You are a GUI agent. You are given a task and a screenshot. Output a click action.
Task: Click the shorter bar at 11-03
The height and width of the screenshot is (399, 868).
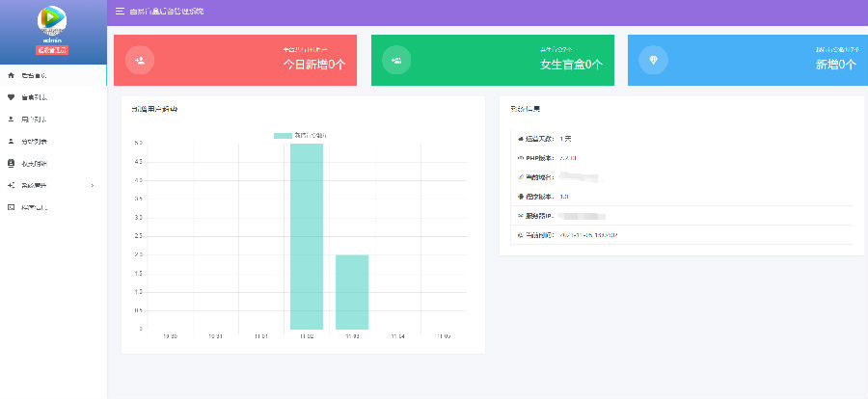[352, 292]
